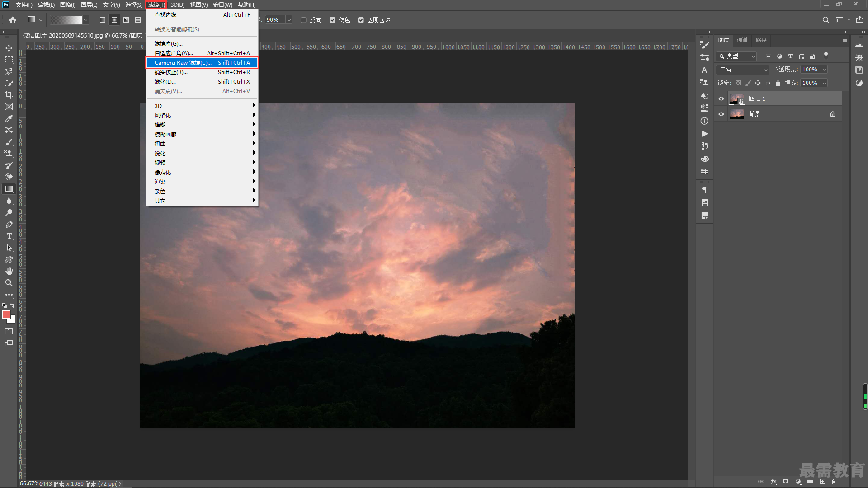Open the gradient picker dropdown arrow
Screen dimensions: 868x488
click(85, 20)
